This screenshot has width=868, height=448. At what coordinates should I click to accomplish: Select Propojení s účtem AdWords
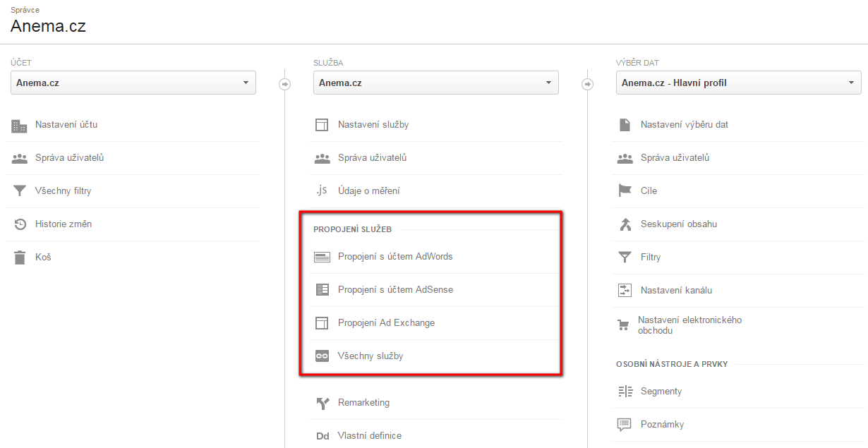(x=395, y=257)
